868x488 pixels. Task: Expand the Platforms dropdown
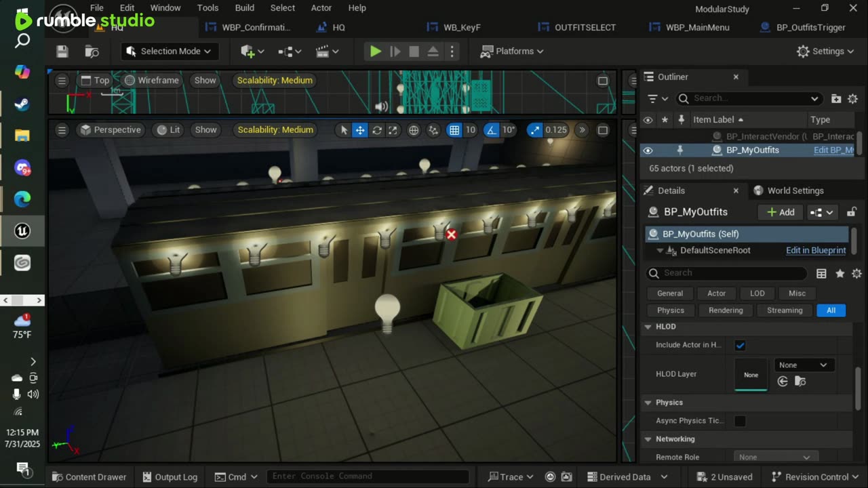(512, 52)
